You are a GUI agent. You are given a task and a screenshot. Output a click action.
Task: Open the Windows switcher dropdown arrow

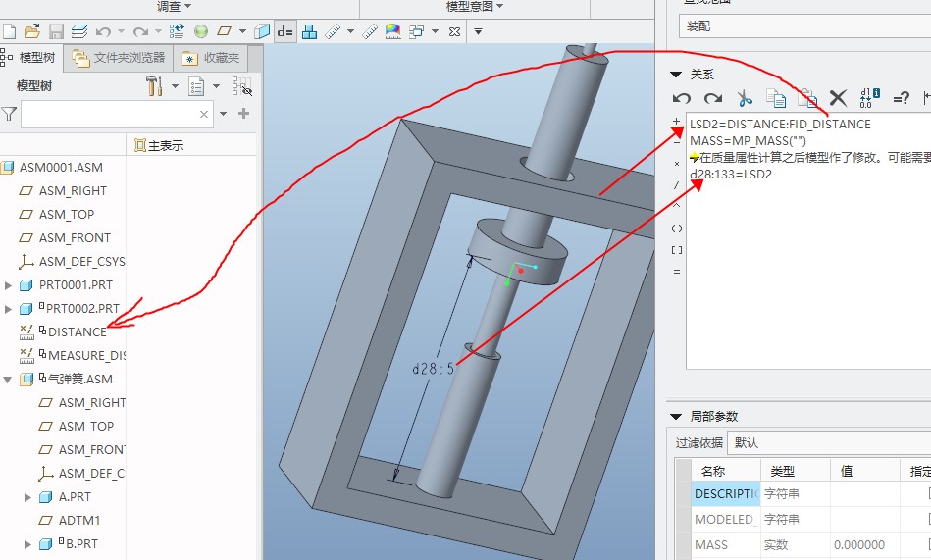pyautogui.click(x=435, y=30)
